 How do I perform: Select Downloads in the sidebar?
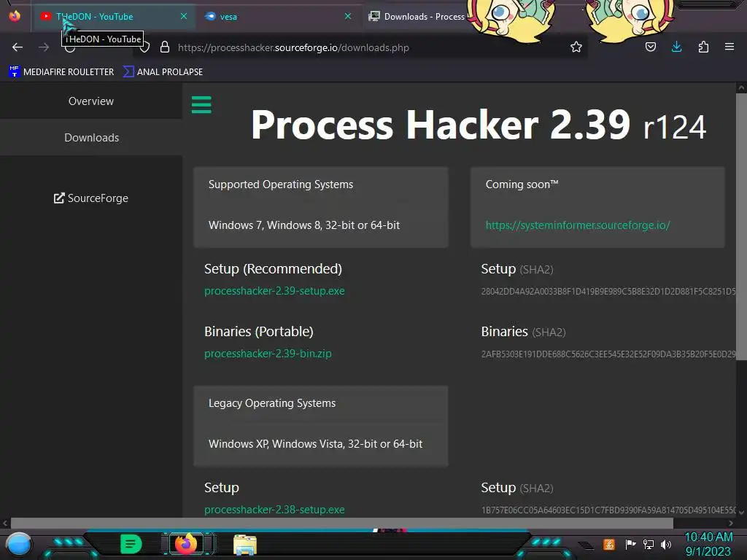(91, 138)
